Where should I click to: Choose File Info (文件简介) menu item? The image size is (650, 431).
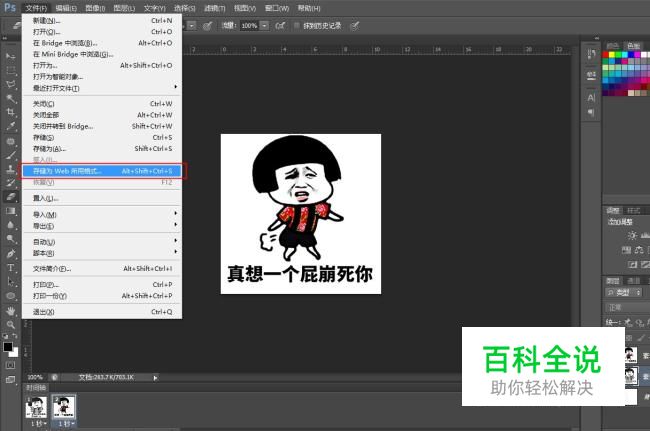pos(102,269)
